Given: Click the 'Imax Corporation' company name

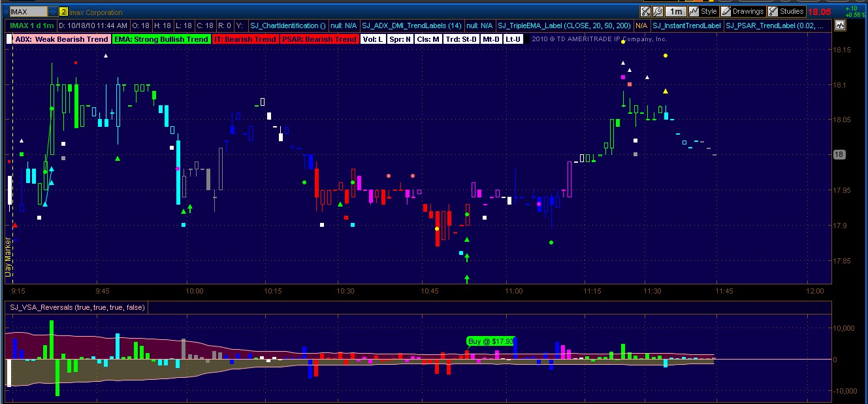Looking at the screenshot, I should [x=96, y=12].
